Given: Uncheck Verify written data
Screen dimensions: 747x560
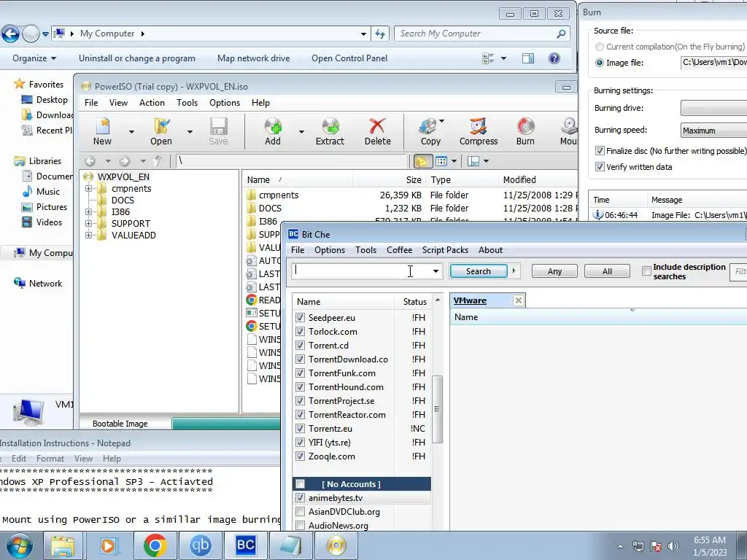Looking at the screenshot, I should [x=600, y=167].
